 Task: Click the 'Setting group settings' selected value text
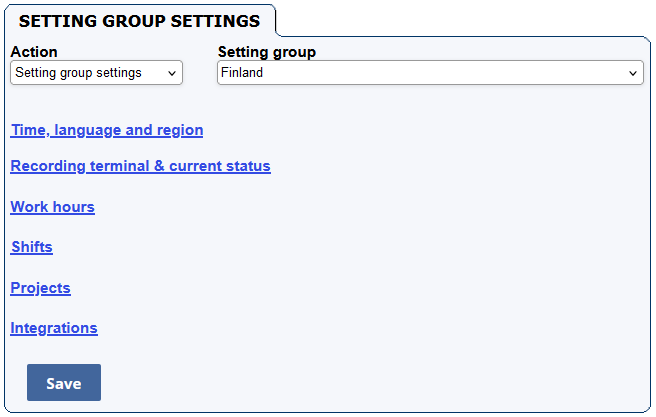click(78, 73)
